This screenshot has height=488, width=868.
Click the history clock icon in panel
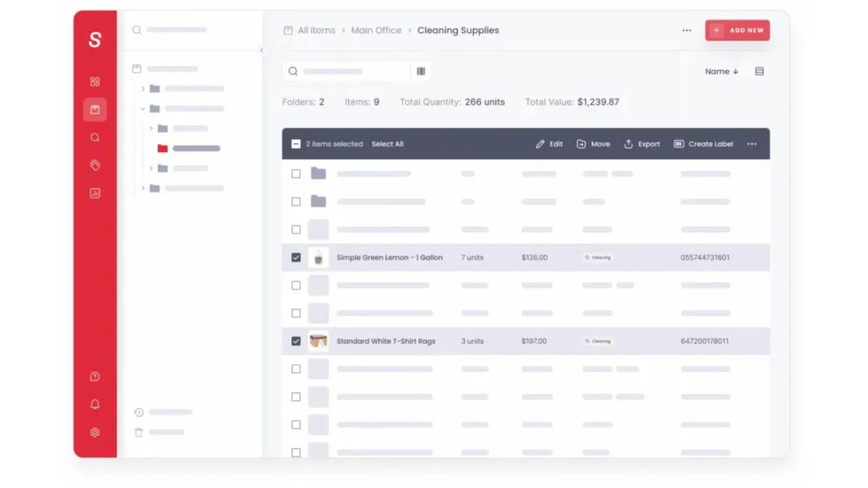(139, 412)
